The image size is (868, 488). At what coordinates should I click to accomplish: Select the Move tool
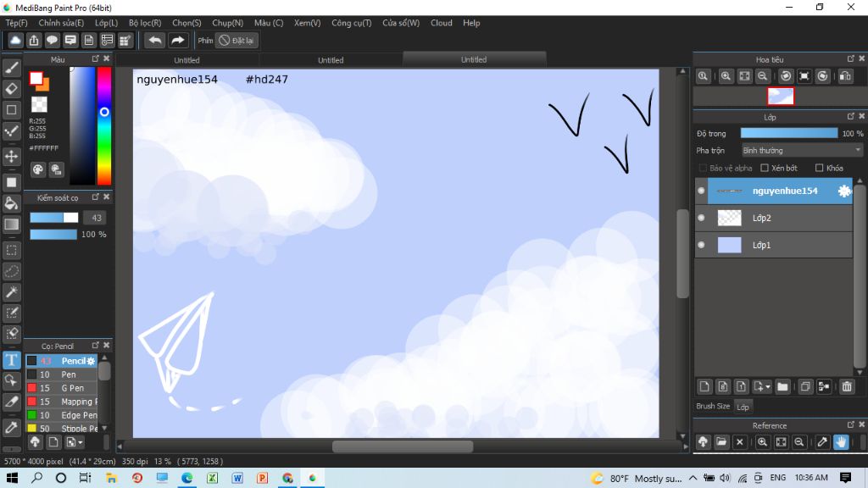(x=12, y=157)
